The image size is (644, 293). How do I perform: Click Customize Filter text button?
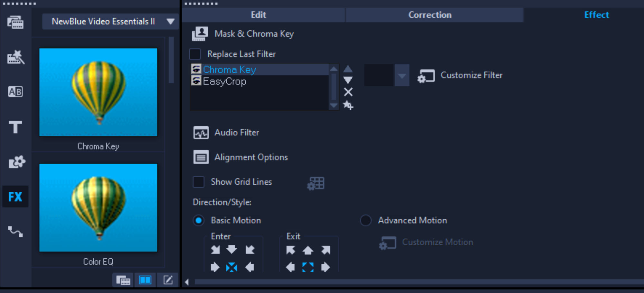(471, 75)
